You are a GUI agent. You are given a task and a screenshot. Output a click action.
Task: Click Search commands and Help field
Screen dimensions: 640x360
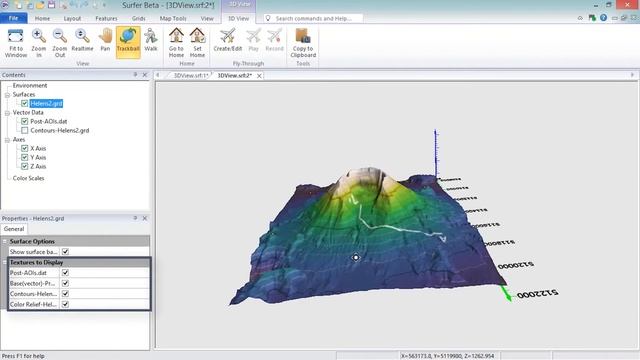coord(313,18)
